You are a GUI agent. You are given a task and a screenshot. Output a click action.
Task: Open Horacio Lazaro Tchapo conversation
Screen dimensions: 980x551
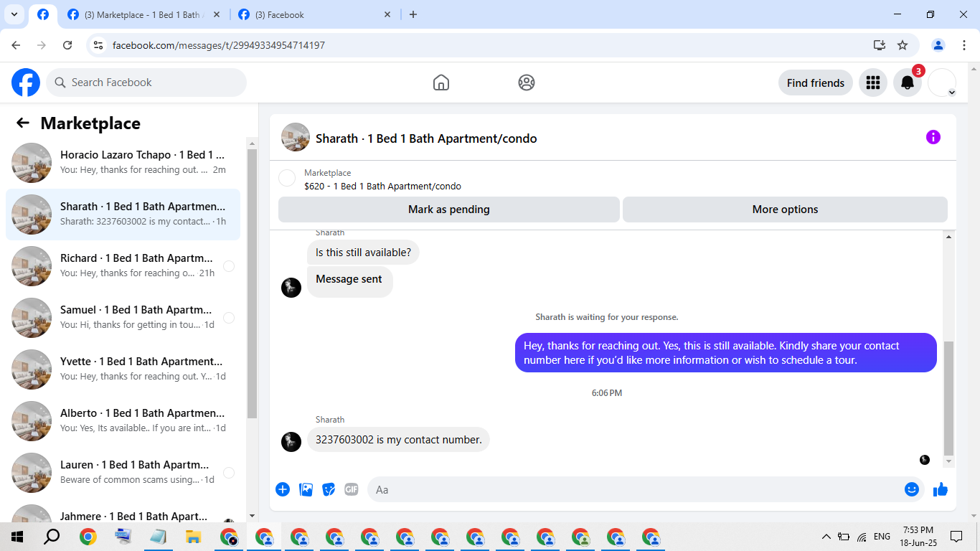tap(123, 163)
